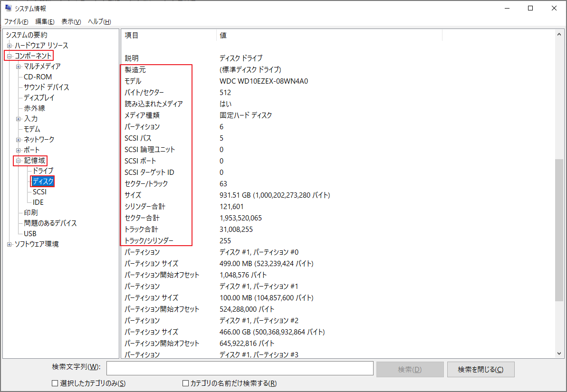Image resolution: width=567 pixels, height=392 pixels.
Task: Open the 表示 menu
Action: [x=71, y=22]
